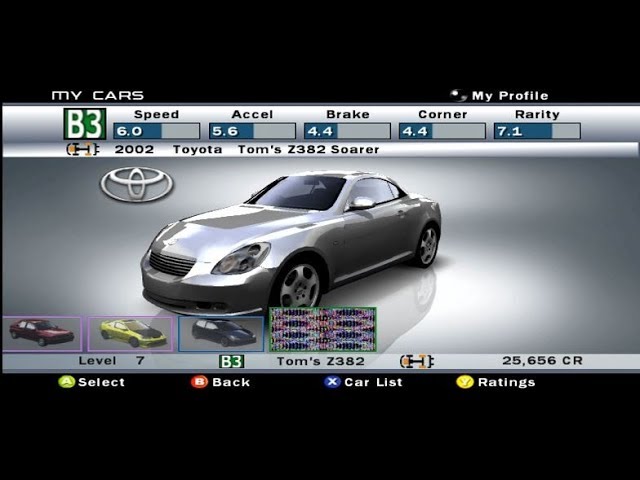Click 'Tom's Z382' in the bottom bar

(x=320, y=361)
